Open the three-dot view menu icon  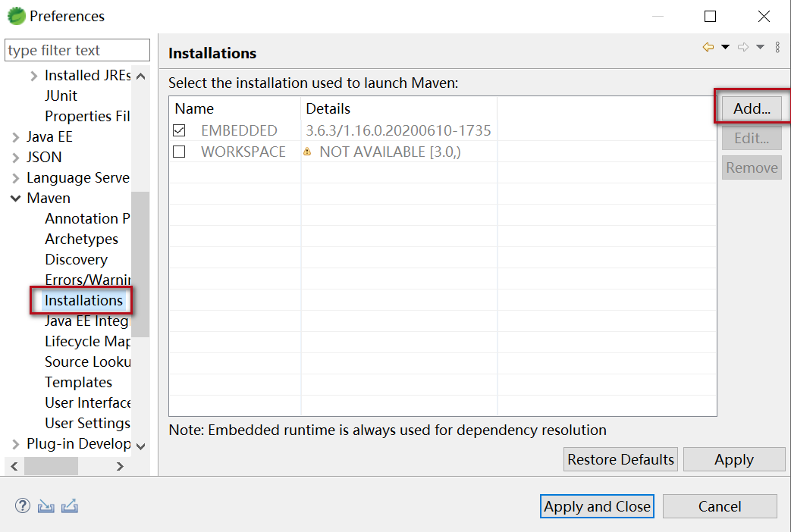point(777,47)
